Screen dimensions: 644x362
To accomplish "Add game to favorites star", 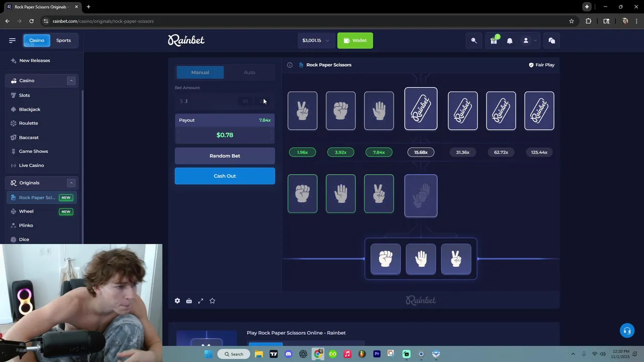I will tap(212, 301).
